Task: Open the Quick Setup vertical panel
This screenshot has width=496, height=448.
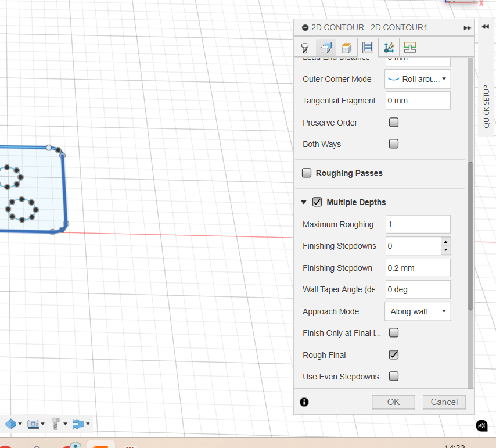Action: coord(486,106)
